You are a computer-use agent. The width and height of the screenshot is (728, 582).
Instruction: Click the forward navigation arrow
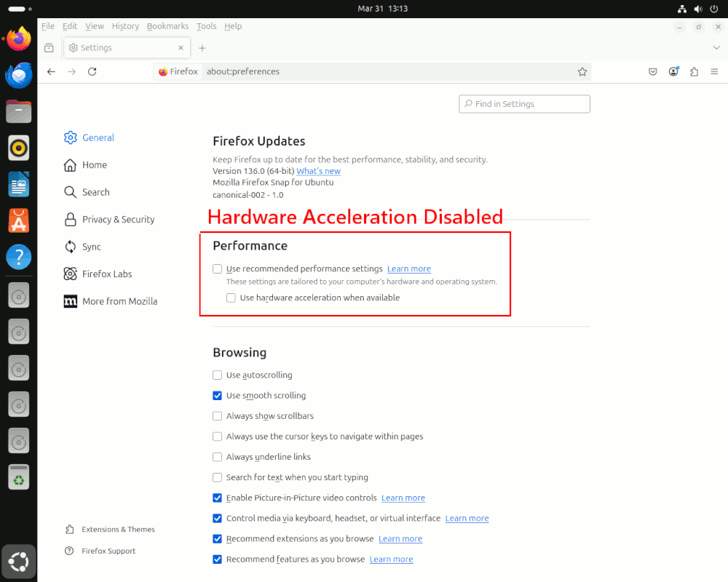coord(71,71)
